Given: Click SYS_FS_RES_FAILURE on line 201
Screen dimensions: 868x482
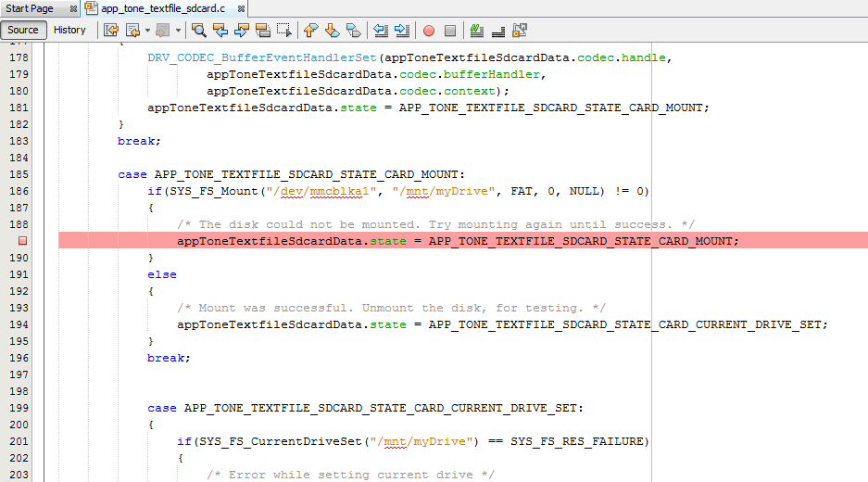Looking at the screenshot, I should point(576,441).
